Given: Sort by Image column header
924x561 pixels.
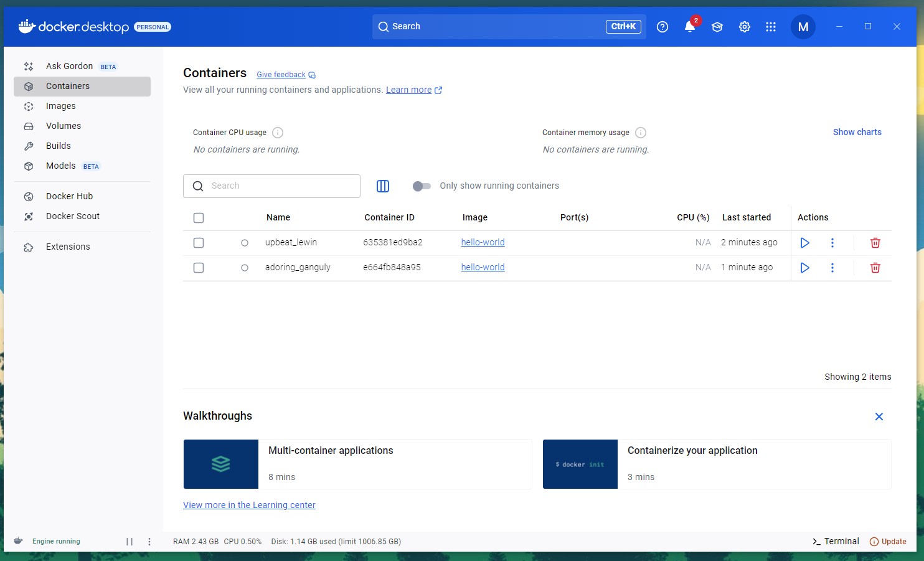Looking at the screenshot, I should point(475,217).
